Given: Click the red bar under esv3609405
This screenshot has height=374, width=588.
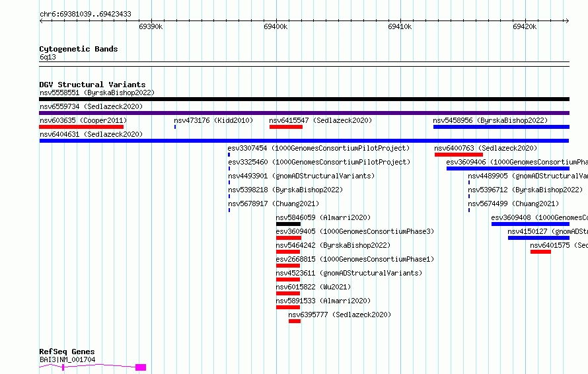Looking at the screenshot, I should 289,238.
